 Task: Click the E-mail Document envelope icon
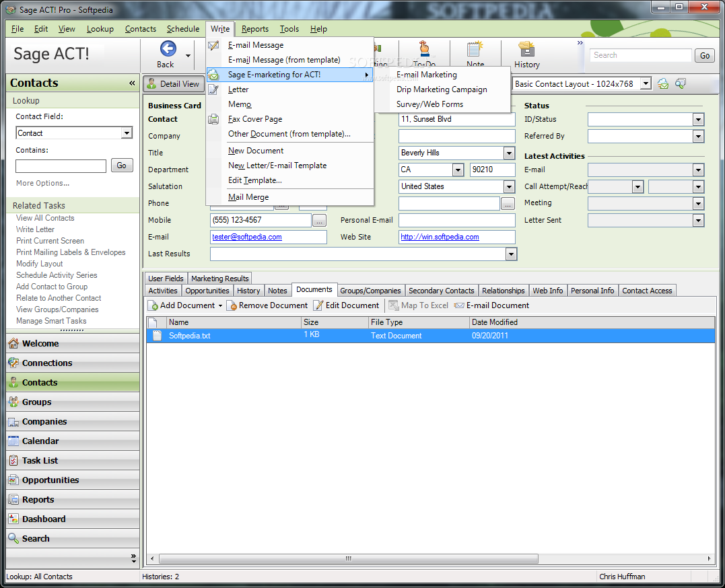click(x=459, y=305)
